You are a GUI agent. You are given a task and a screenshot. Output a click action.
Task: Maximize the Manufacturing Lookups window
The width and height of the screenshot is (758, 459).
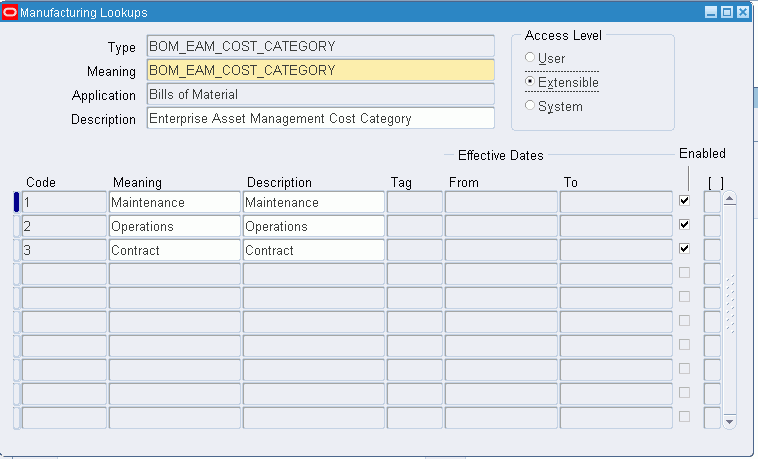[x=727, y=12]
